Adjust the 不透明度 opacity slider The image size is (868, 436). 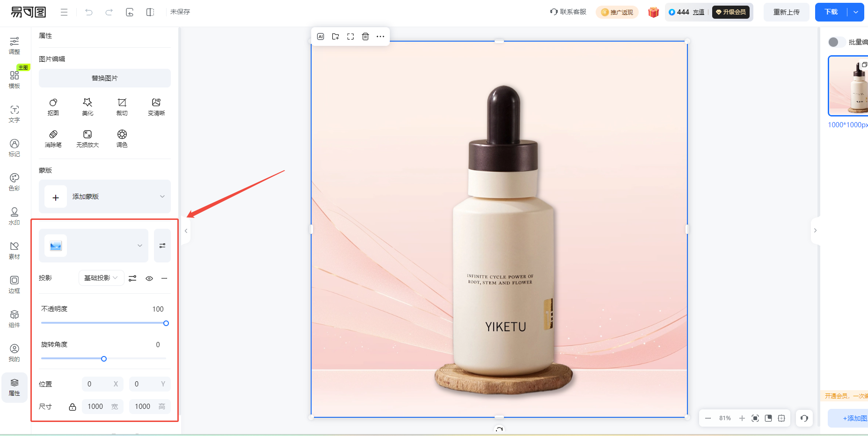[x=166, y=323]
